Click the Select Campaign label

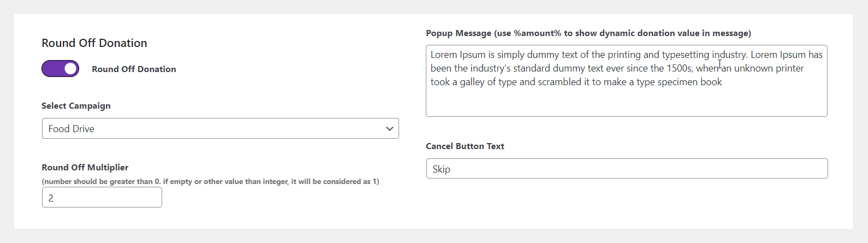click(x=76, y=106)
